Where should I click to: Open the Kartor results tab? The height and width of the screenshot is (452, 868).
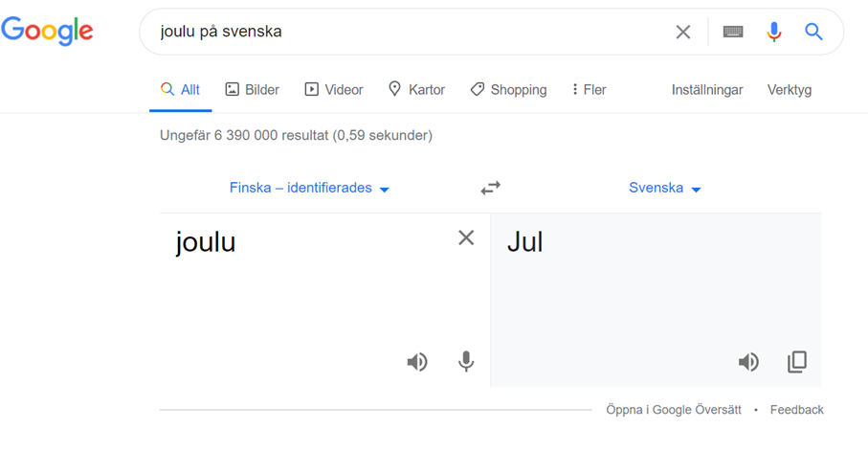tap(417, 90)
